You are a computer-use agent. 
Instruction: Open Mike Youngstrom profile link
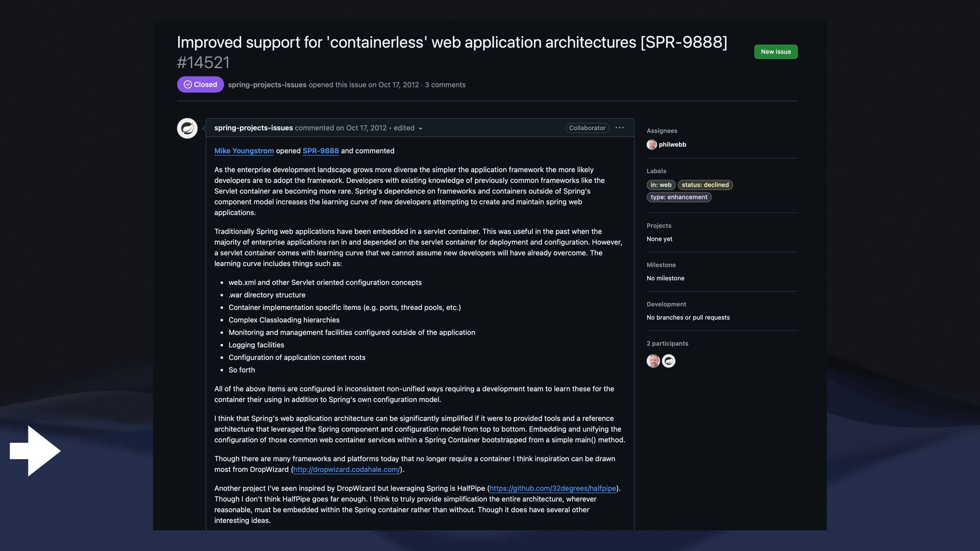[243, 151]
